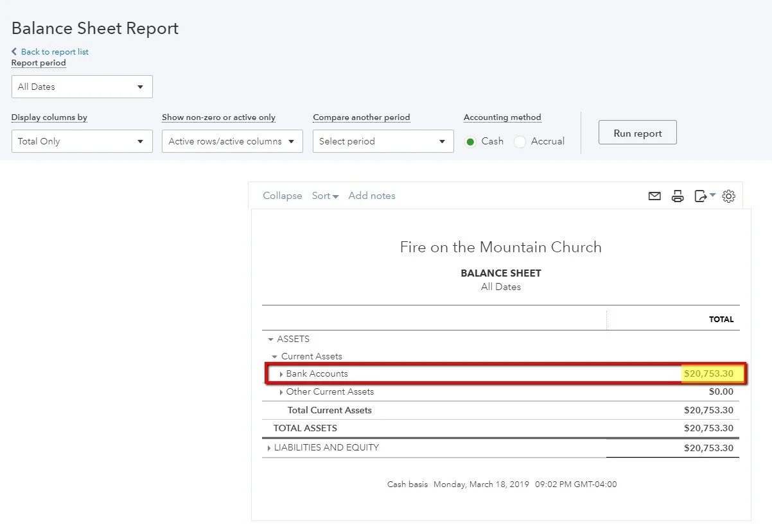Screen dimensions: 772x532
Task: Click the print report icon
Action: click(678, 196)
